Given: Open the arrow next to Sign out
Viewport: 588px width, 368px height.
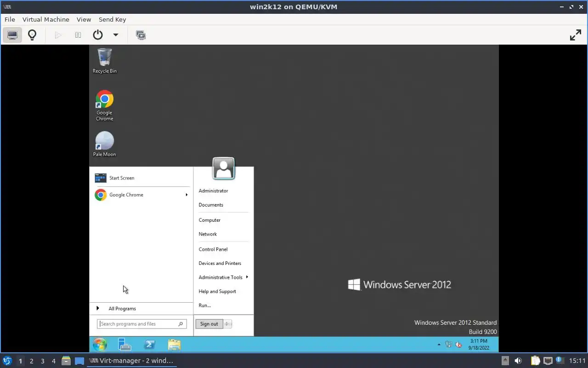Looking at the screenshot, I should pos(228,324).
